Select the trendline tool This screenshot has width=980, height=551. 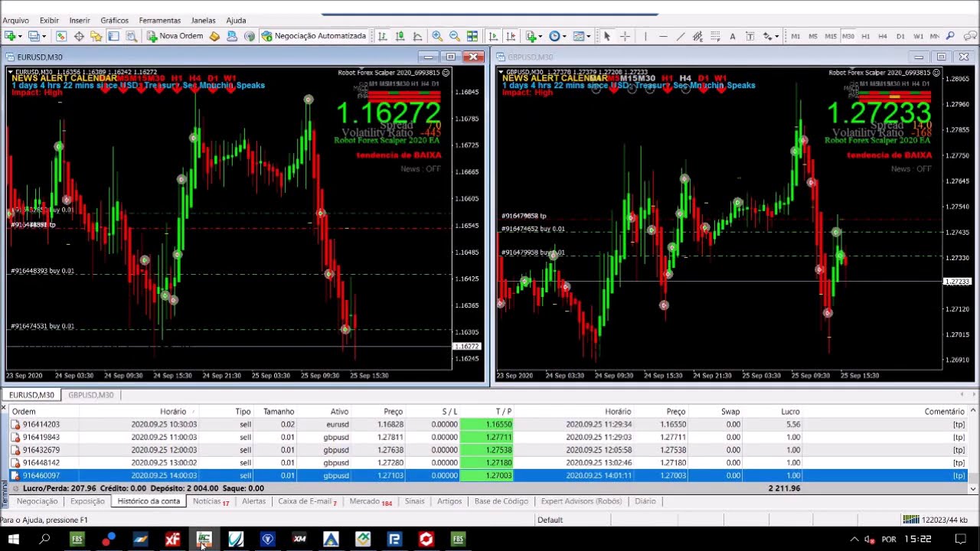tap(681, 36)
